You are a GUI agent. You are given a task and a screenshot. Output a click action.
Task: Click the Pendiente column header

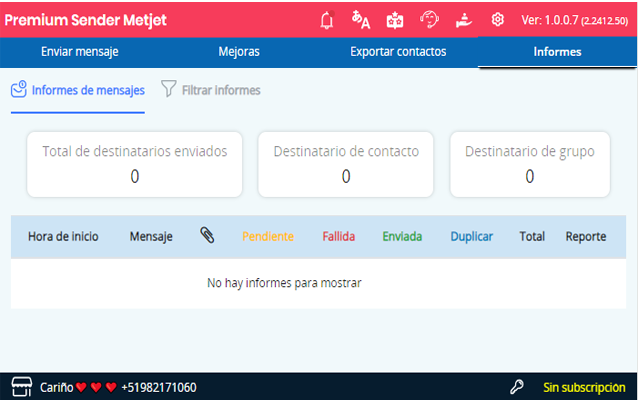268,236
